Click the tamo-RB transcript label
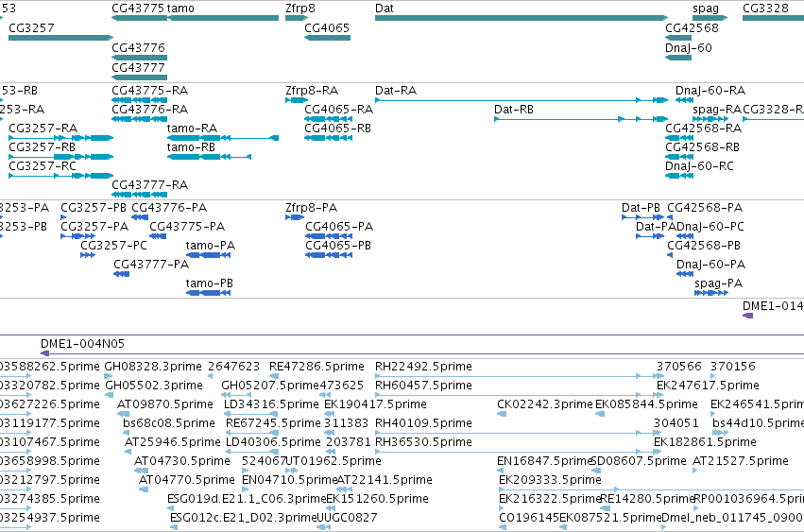 coord(191,147)
